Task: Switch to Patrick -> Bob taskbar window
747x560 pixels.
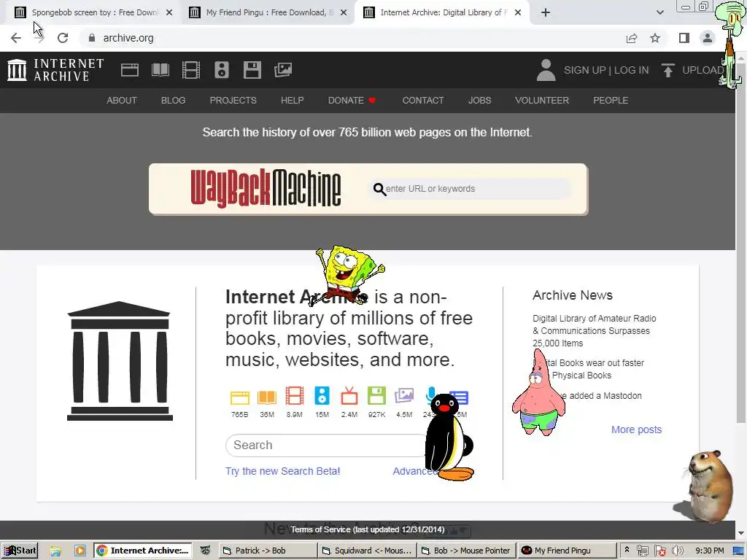Action: tap(268, 551)
